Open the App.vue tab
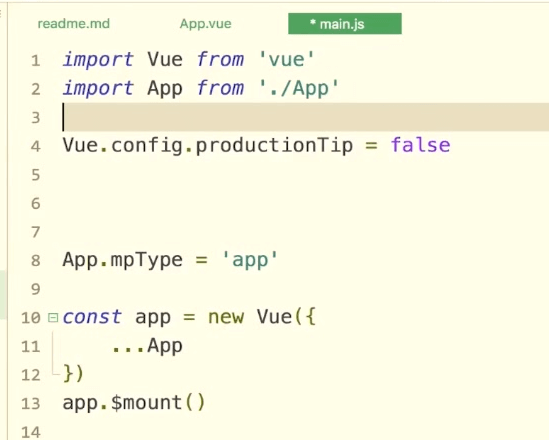Viewport: 549px width, 440px height. [206, 24]
